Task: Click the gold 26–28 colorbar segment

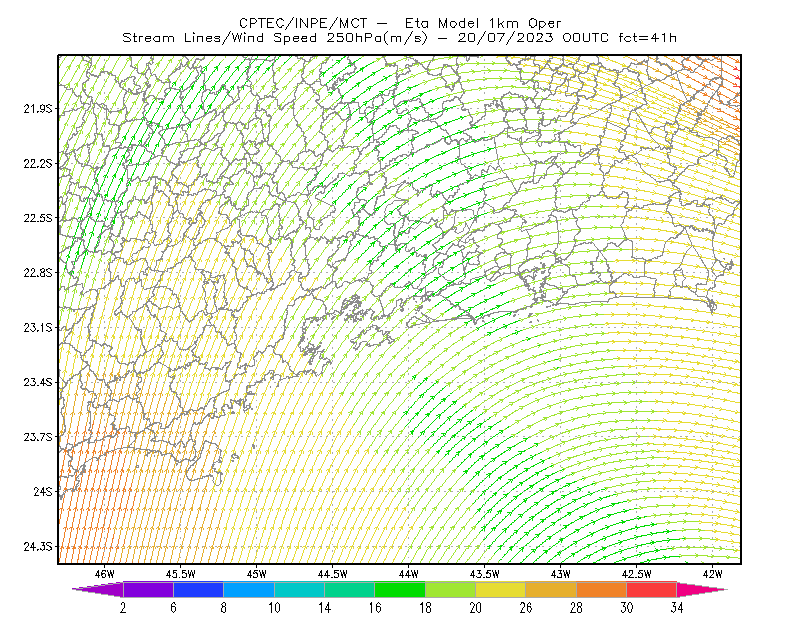Action: (x=551, y=589)
